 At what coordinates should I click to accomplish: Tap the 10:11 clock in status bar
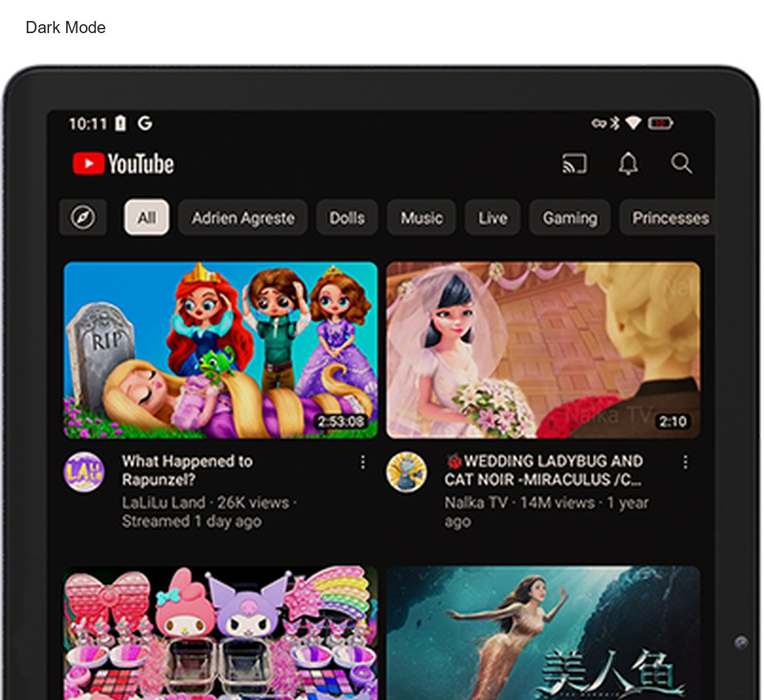[88, 123]
